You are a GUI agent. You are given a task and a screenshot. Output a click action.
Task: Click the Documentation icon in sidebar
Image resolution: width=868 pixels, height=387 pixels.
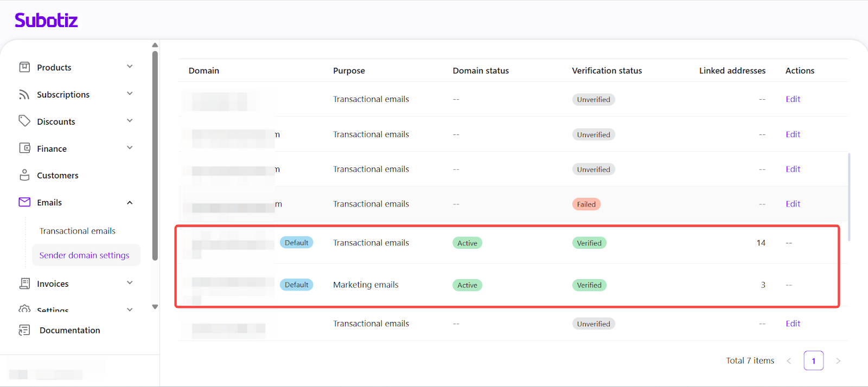click(24, 330)
